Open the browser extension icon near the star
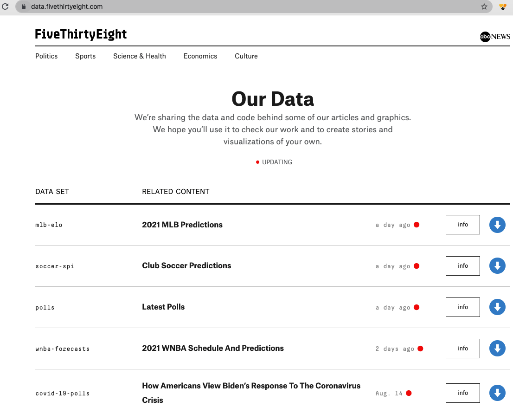Viewport: 513px width, 420px height. tap(503, 6)
